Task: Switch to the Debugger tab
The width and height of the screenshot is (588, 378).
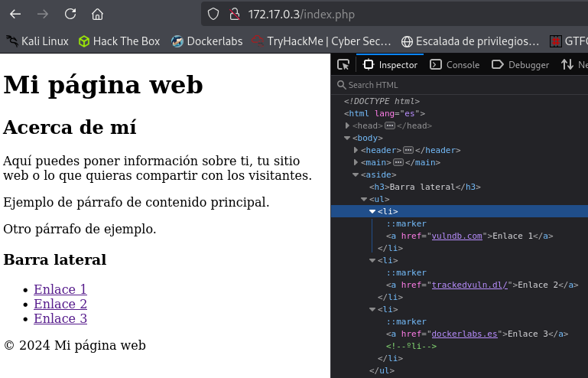Action: (x=520, y=64)
